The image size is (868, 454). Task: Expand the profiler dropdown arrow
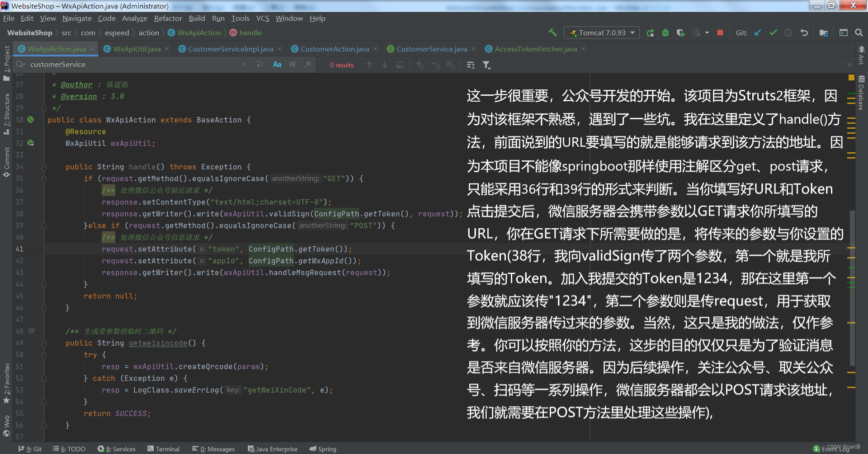click(x=707, y=33)
